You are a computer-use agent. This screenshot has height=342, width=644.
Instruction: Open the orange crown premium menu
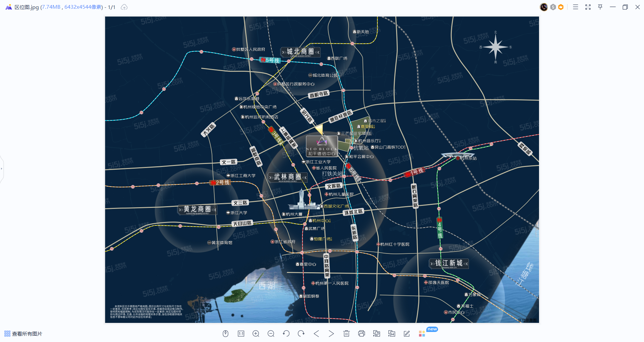tap(560, 7)
